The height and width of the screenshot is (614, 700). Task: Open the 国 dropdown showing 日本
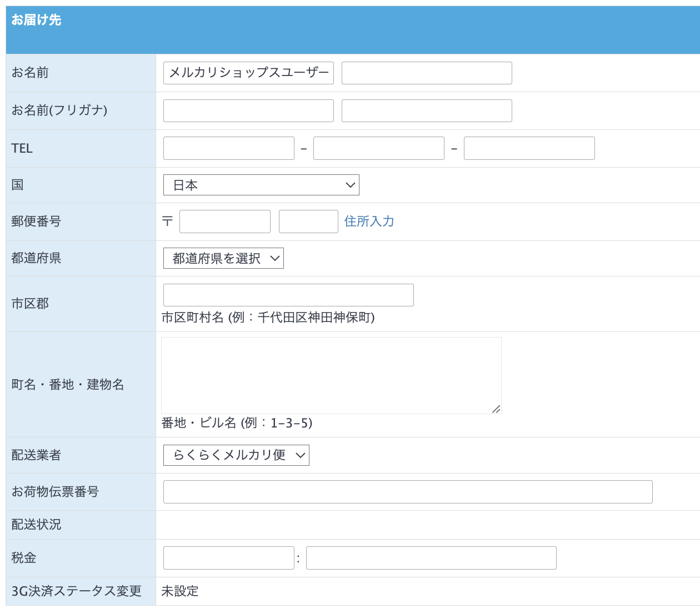[x=261, y=185]
